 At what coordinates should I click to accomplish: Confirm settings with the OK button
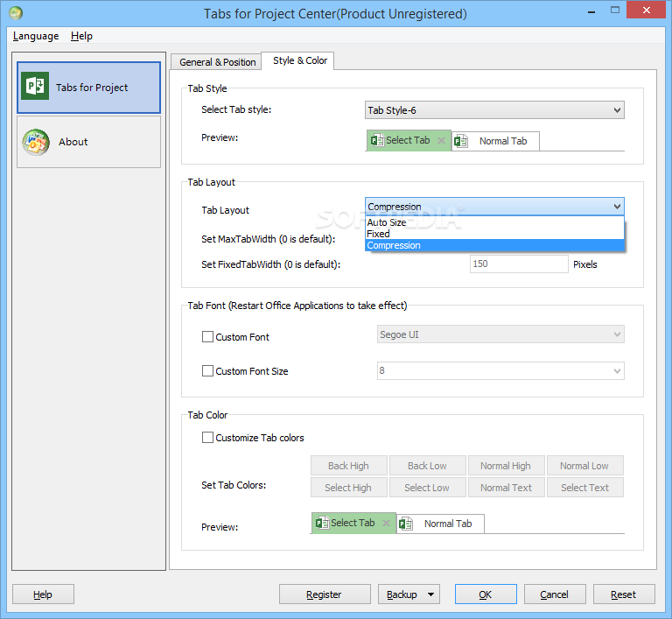tap(486, 594)
